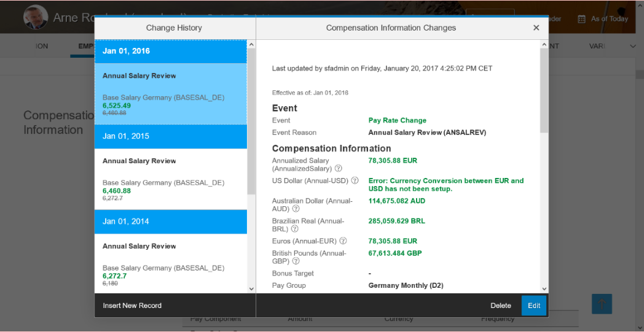Select the Jan 01, 2014 history record
644x332 pixels.
171,222
